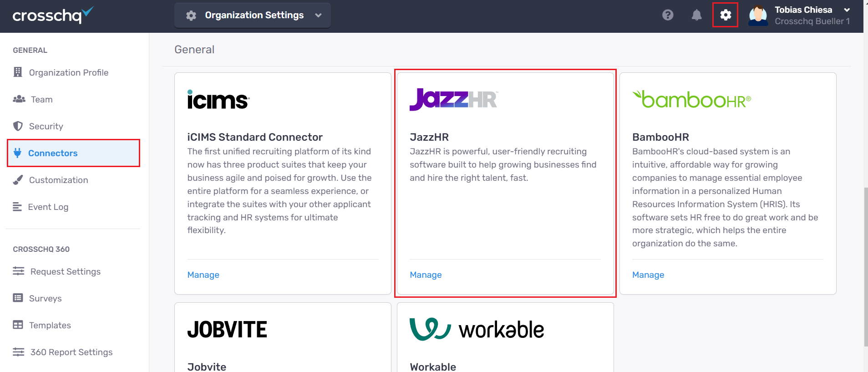Select the Workable card title

tap(433, 367)
